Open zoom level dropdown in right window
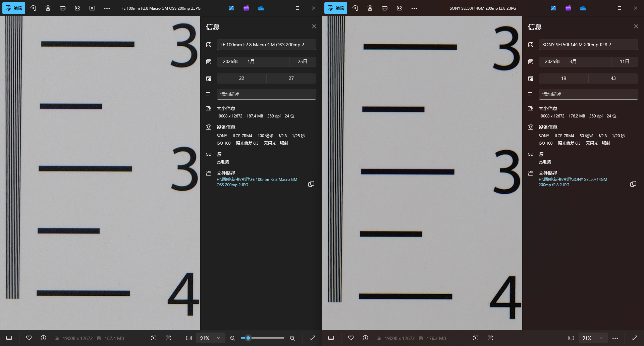This screenshot has height=346, width=644. pos(601,338)
